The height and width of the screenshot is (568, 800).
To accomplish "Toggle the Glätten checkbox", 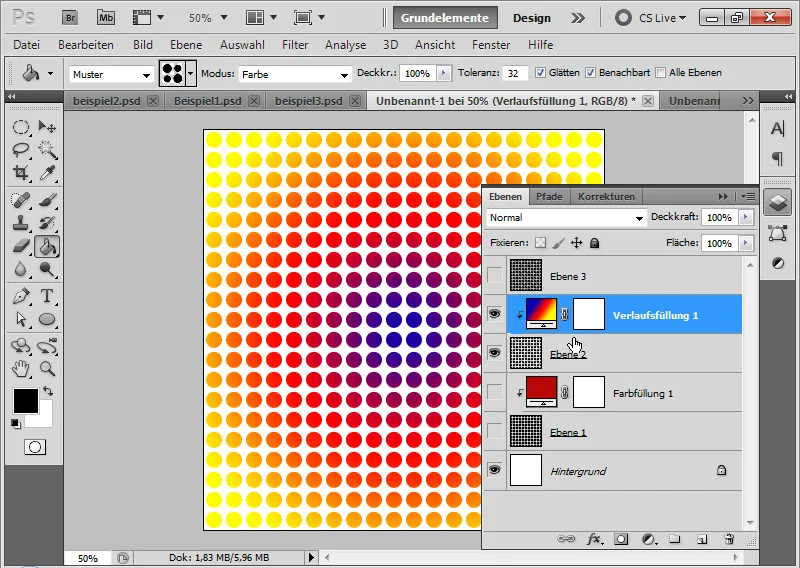I will pos(540,73).
